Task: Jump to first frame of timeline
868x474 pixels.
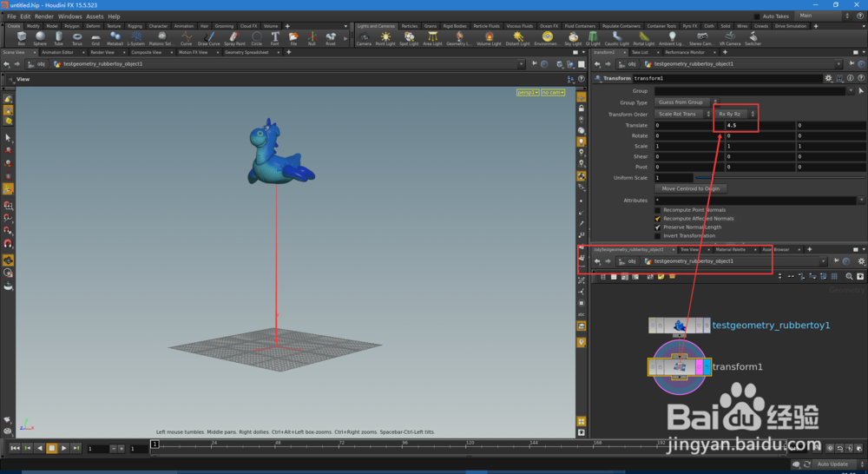Action: click(x=15, y=449)
